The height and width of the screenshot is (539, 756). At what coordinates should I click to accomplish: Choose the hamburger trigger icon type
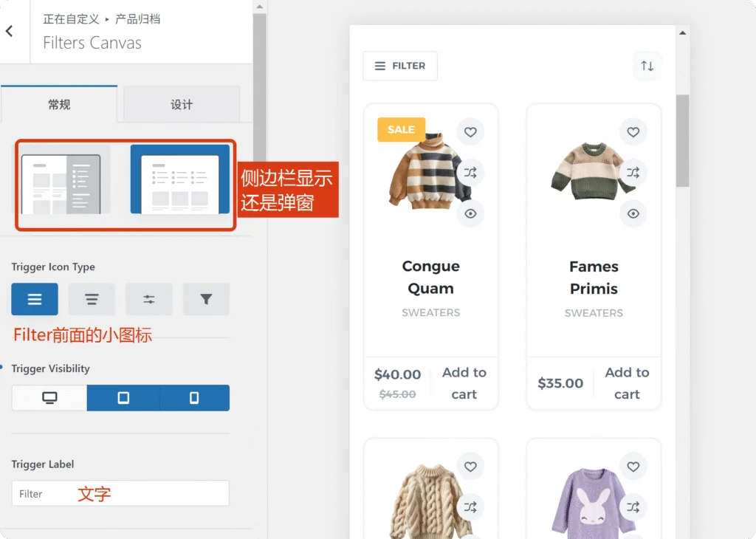click(35, 299)
